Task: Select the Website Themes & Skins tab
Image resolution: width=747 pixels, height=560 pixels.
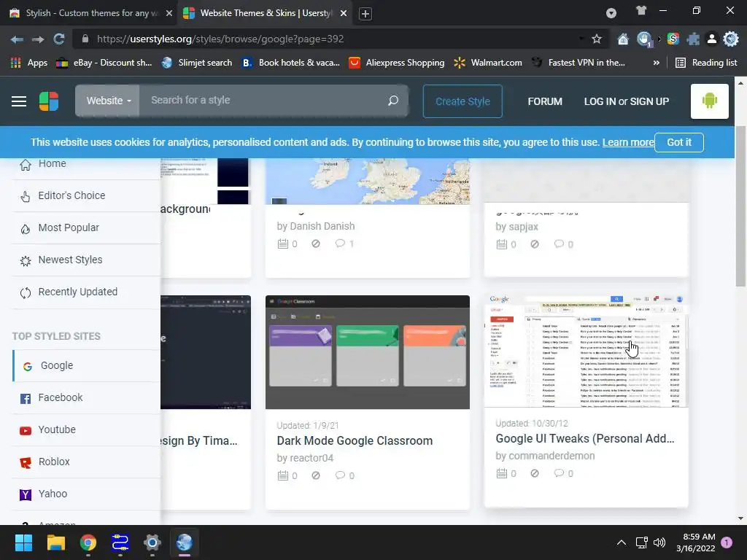Action: click(266, 13)
